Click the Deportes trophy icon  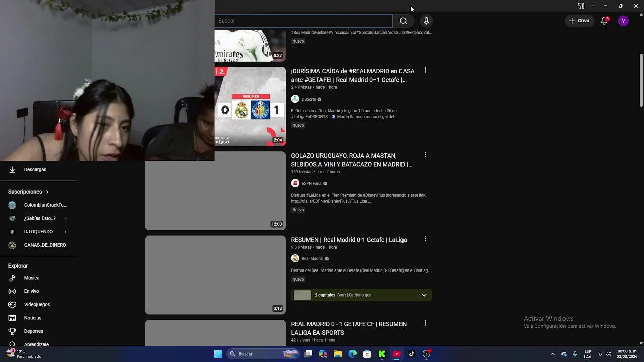12,331
